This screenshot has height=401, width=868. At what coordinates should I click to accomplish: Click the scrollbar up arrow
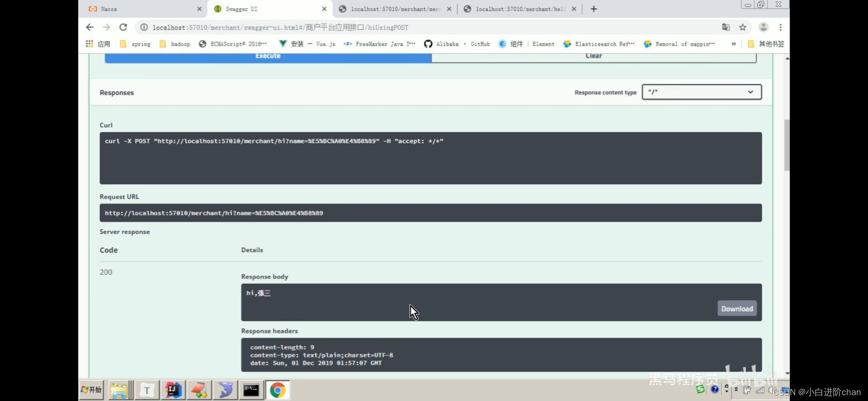point(787,58)
